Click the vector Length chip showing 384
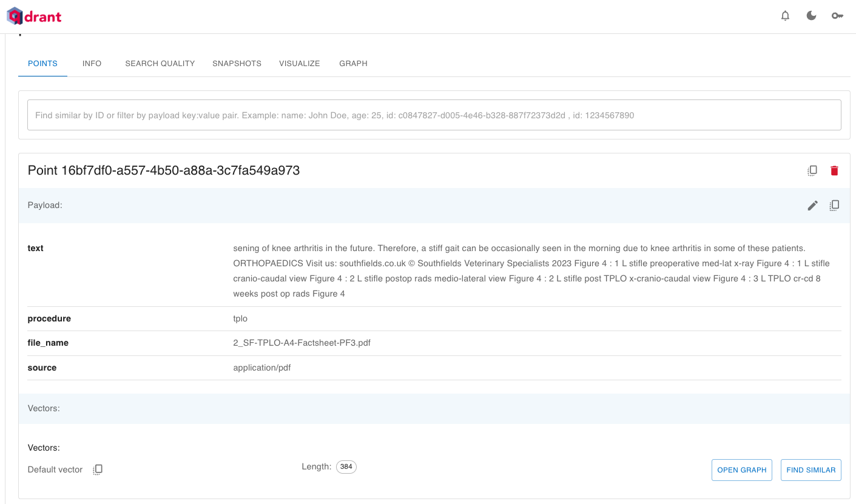This screenshot has height=504, width=856. [x=346, y=466]
